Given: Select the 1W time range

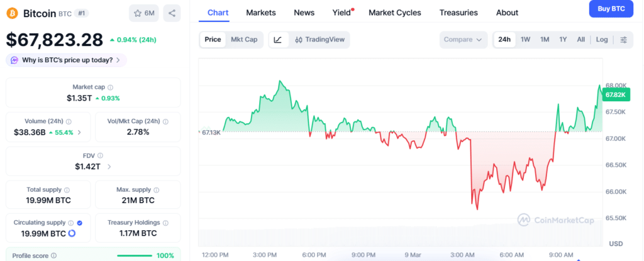Looking at the screenshot, I should coord(525,40).
